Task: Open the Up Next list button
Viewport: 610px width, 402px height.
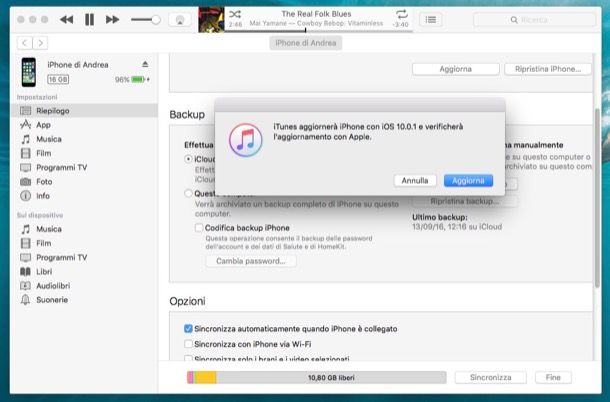Action: 431,19
